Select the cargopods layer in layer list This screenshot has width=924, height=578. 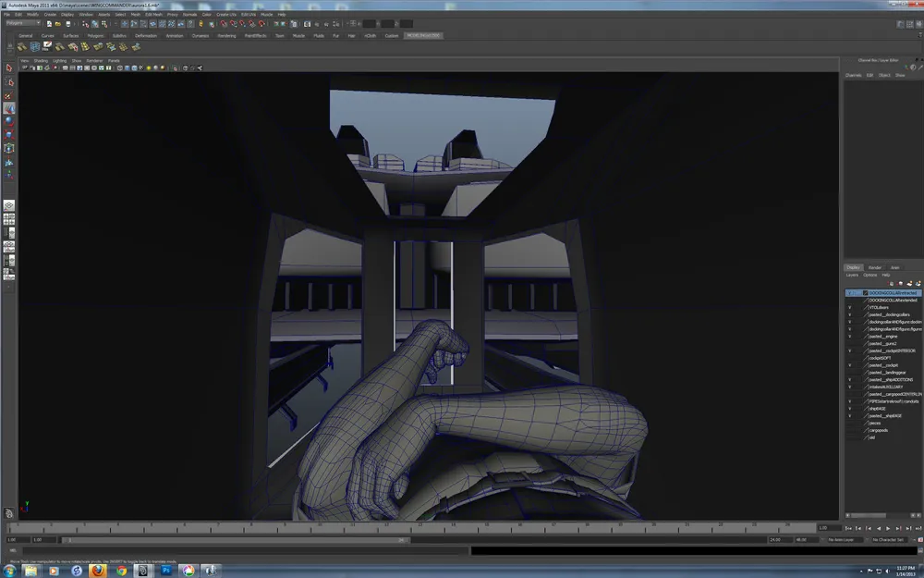(878, 430)
